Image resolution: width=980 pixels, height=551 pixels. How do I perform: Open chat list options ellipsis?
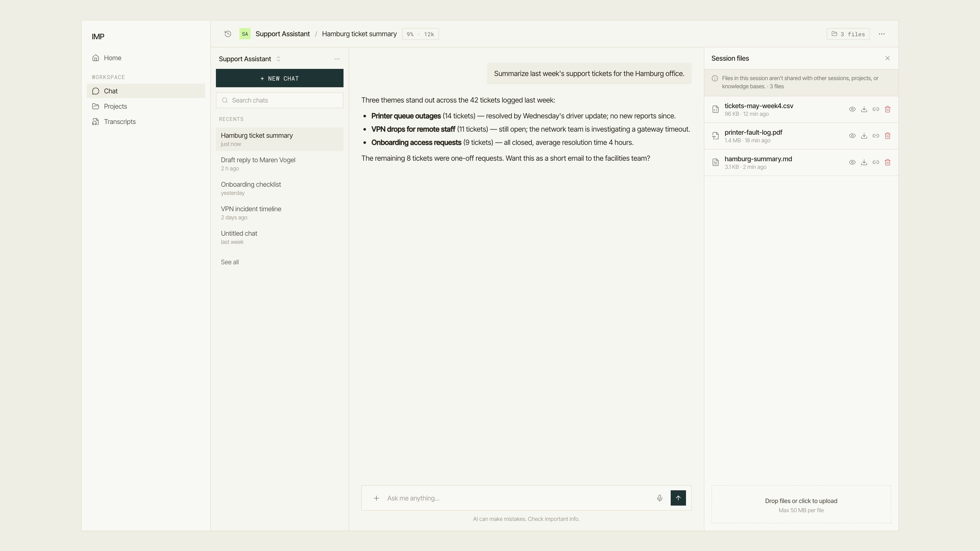[337, 59]
